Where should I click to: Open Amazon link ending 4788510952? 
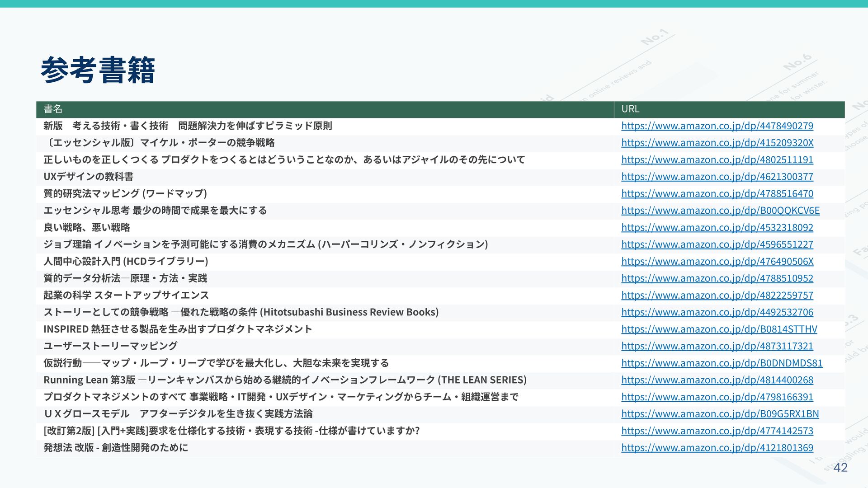tap(717, 278)
